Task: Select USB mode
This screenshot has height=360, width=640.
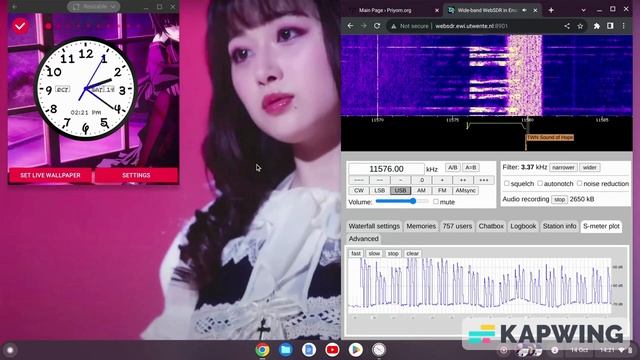Action: tap(400, 191)
